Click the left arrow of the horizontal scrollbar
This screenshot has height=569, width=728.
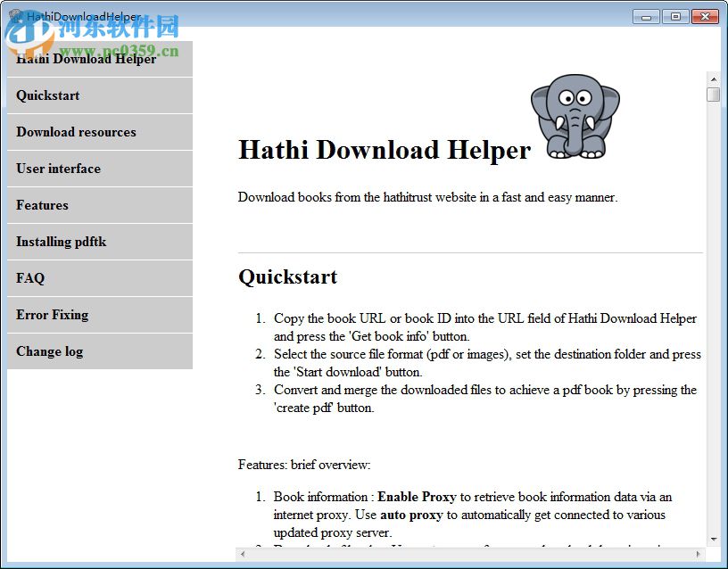click(242, 555)
